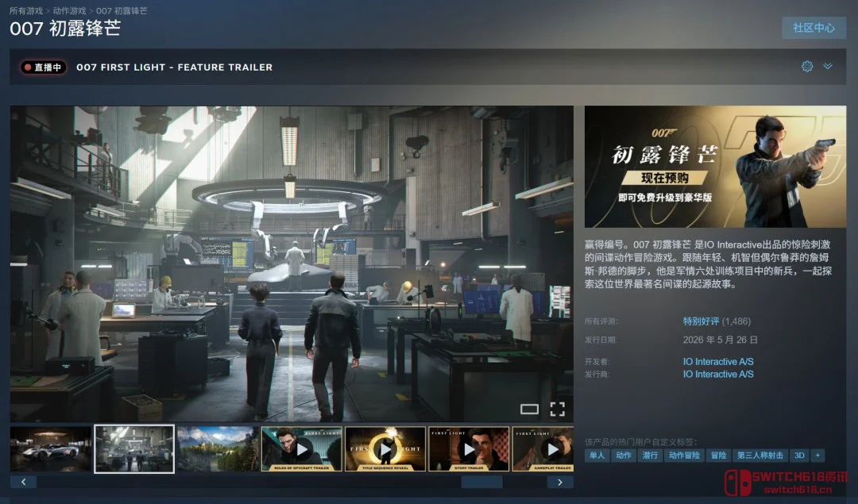The height and width of the screenshot is (504, 858).
Task: Enter fullscreen on media viewer
Action: (x=557, y=409)
